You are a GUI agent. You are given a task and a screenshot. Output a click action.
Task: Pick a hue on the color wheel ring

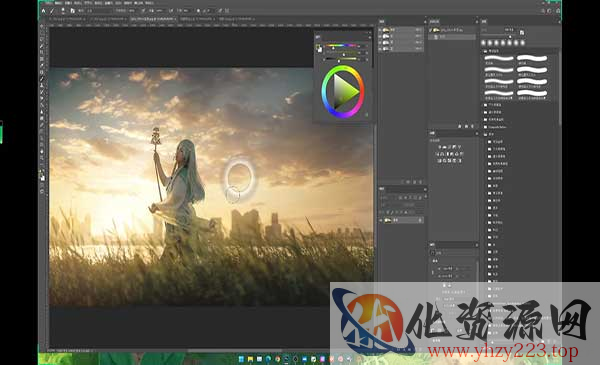[x=342, y=68]
